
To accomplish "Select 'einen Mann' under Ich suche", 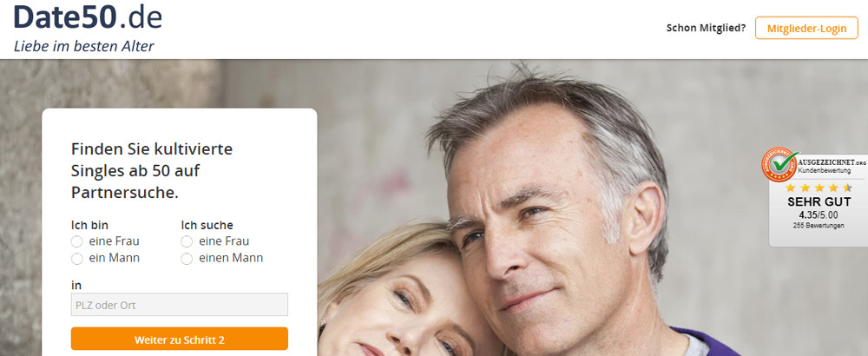I will coord(187,259).
